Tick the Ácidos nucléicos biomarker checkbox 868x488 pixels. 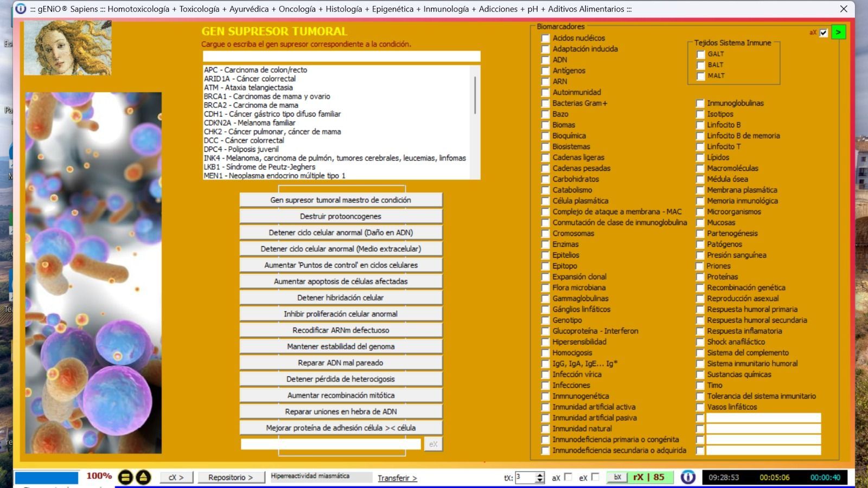click(545, 38)
